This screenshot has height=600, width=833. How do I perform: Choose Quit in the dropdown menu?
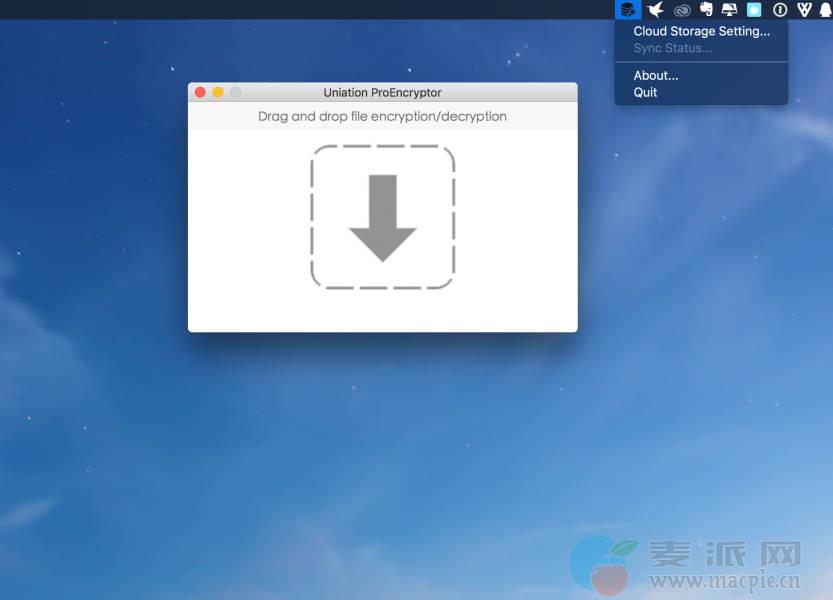point(645,92)
